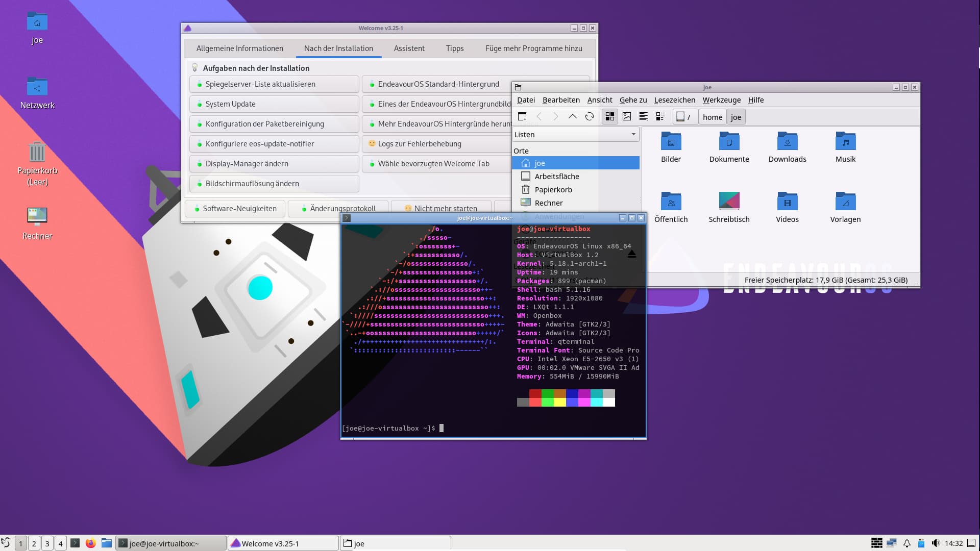Select Arbeitsfläche in Orte sidebar
The height and width of the screenshot is (551, 980).
point(576,177)
